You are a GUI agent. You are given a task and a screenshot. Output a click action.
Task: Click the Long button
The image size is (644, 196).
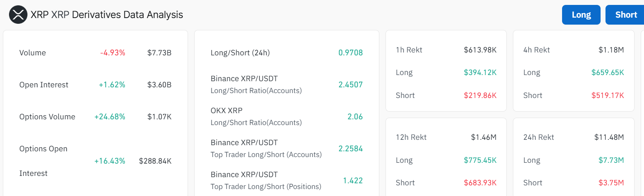click(x=581, y=15)
